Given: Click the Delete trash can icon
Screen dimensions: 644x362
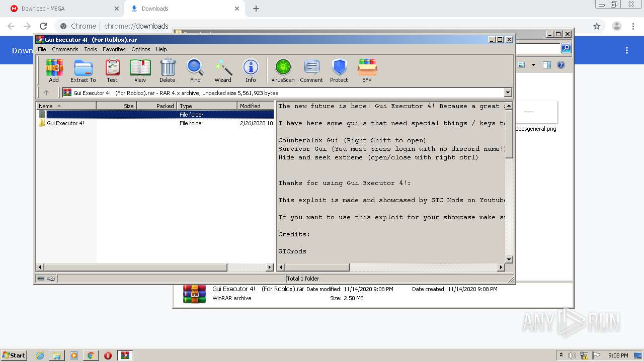Looking at the screenshot, I should click(168, 70).
